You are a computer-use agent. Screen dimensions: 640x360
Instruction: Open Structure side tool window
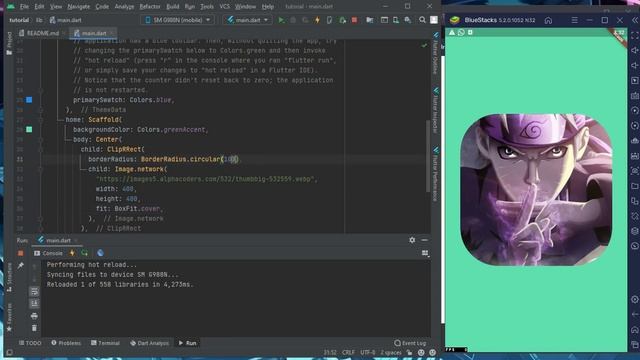9,278
